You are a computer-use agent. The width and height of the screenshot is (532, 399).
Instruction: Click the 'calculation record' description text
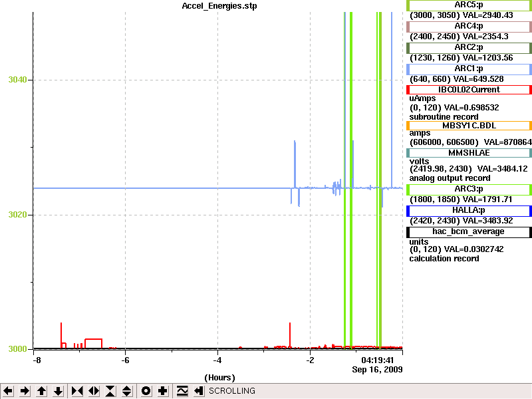pyautogui.click(x=444, y=259)
